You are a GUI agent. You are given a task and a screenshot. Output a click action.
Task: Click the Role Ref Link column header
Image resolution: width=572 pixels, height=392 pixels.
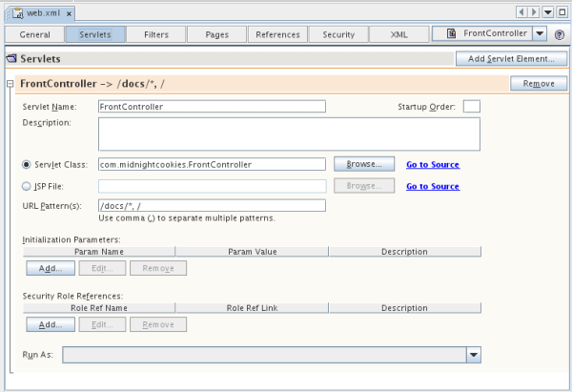252,308
